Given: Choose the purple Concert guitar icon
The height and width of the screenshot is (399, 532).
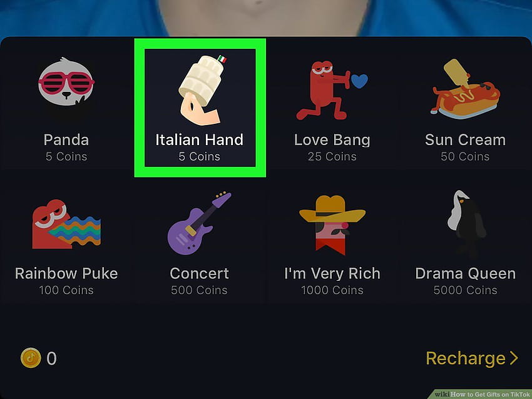Looking at the screenshot, I should pos(200,223).
